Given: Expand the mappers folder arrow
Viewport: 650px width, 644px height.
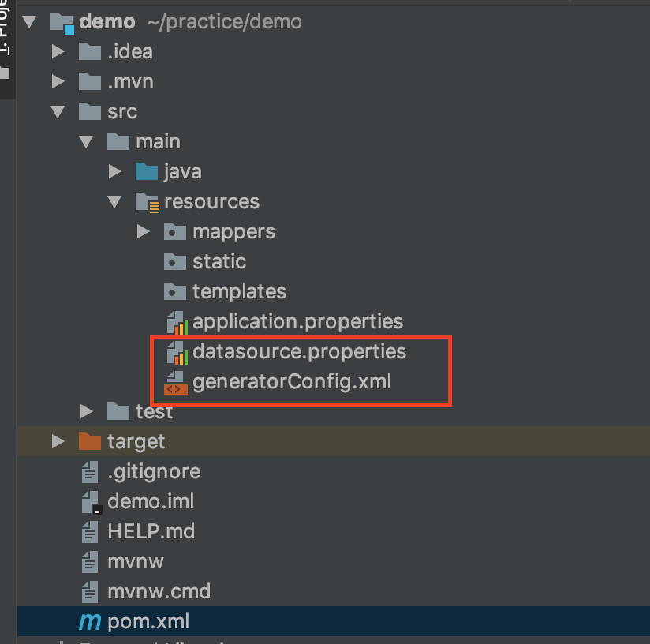Looking at the screenshot, I should click(143, 231).
